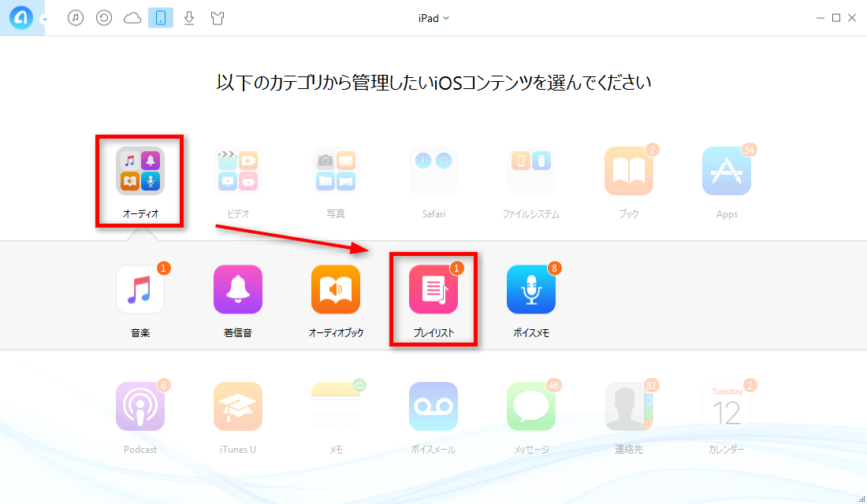
Task: Click the backup restore toolbar icon
Action: click(104, 17)
